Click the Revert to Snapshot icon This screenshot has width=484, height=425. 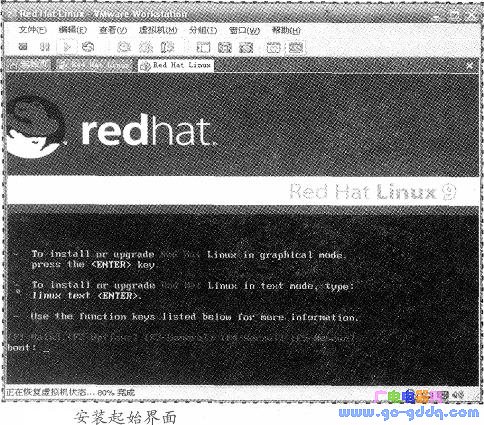coord(146,47)
